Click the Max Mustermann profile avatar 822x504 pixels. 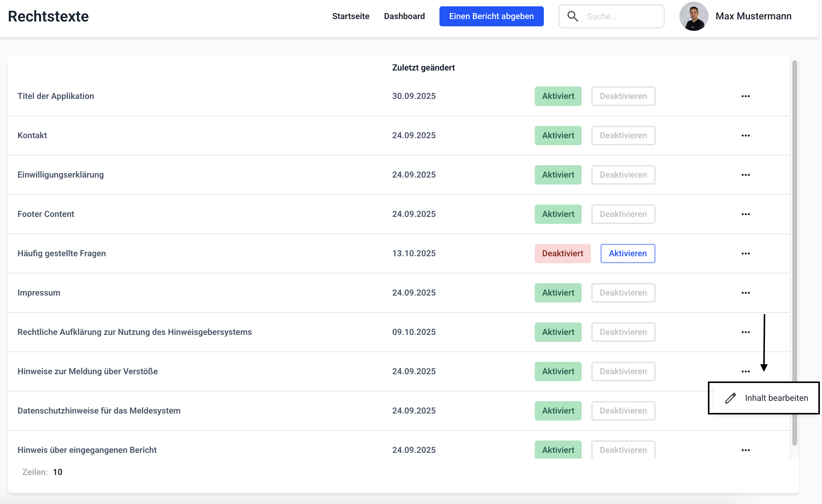click(693, 16)
